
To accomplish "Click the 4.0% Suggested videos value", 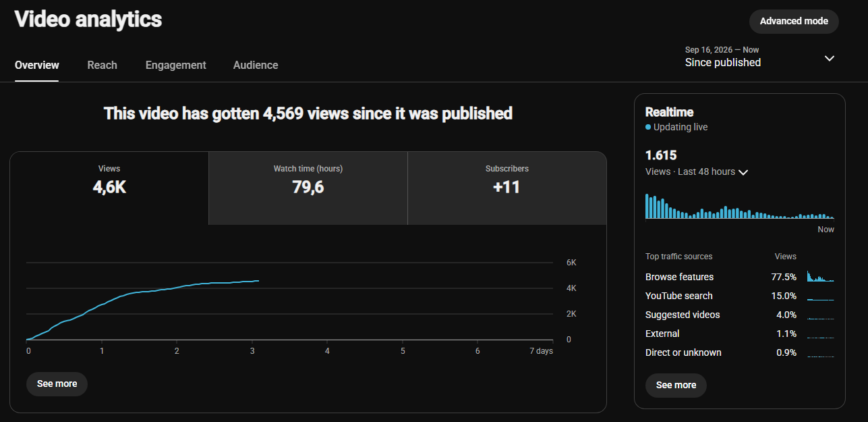I will [786, 315].
